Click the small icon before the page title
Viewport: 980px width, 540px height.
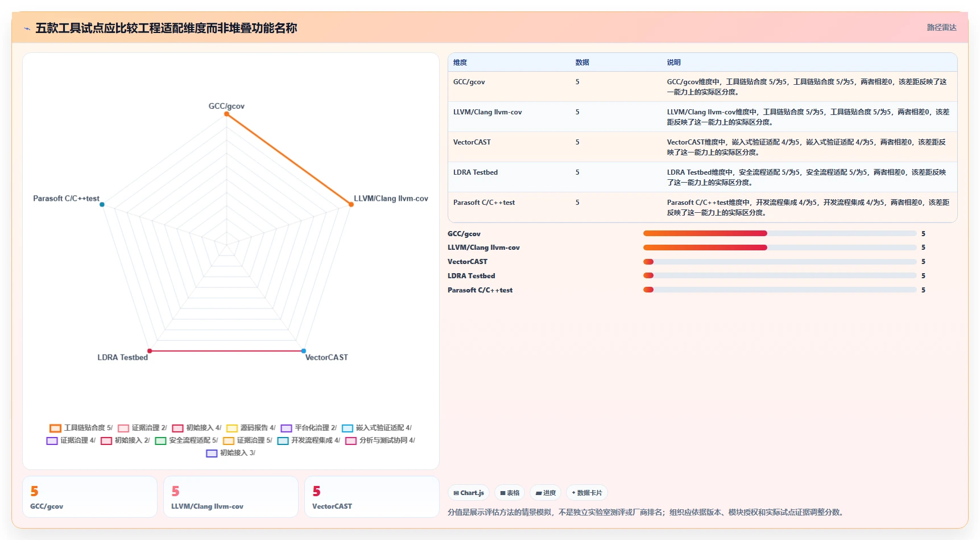27,28
